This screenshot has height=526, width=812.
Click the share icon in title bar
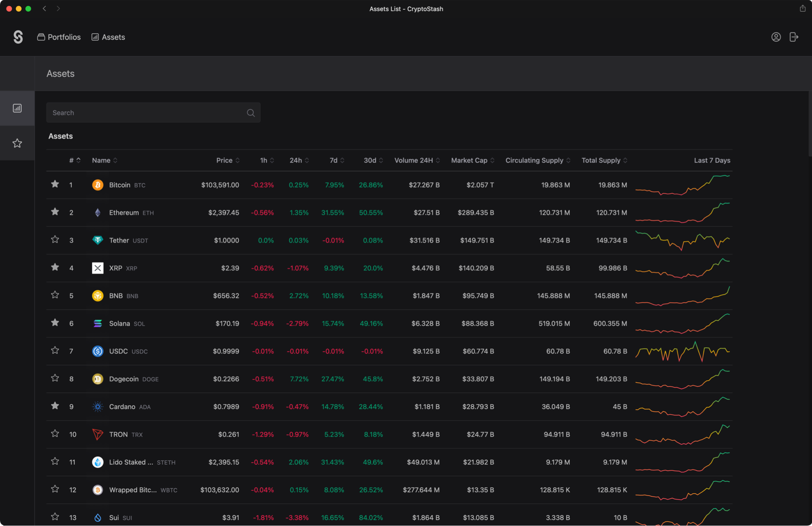coord(802,9)
